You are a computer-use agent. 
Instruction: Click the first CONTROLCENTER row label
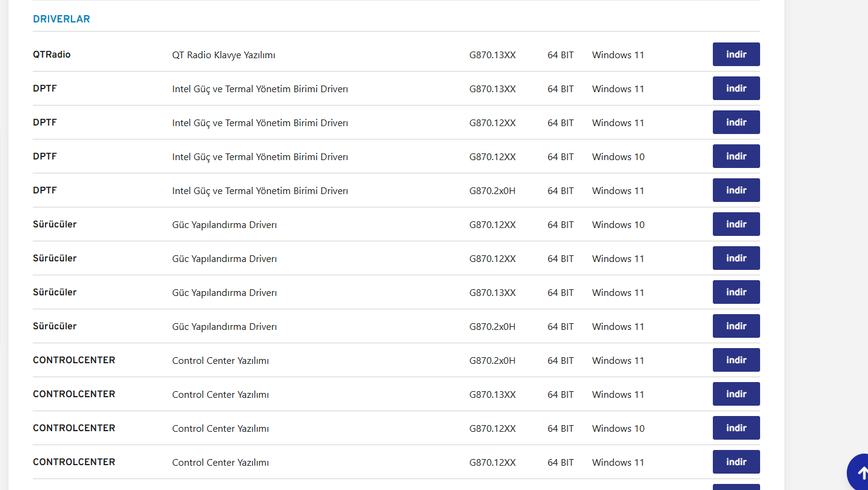click(x=74, y=360)
